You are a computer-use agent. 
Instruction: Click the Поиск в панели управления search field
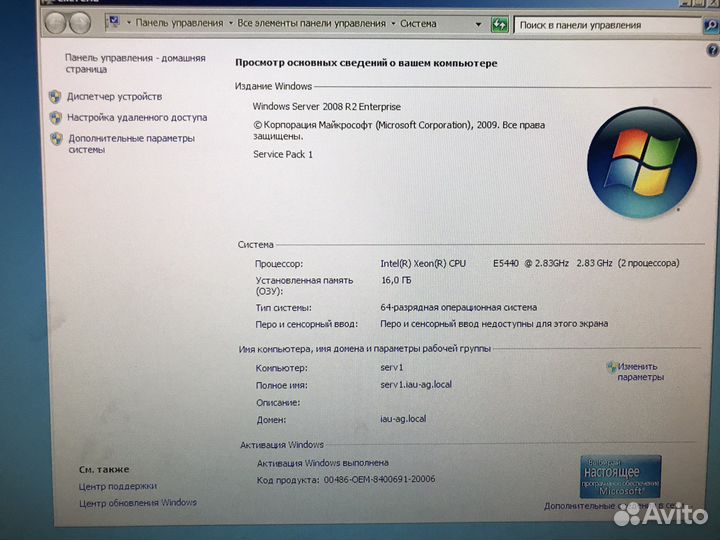pos(608,25)
